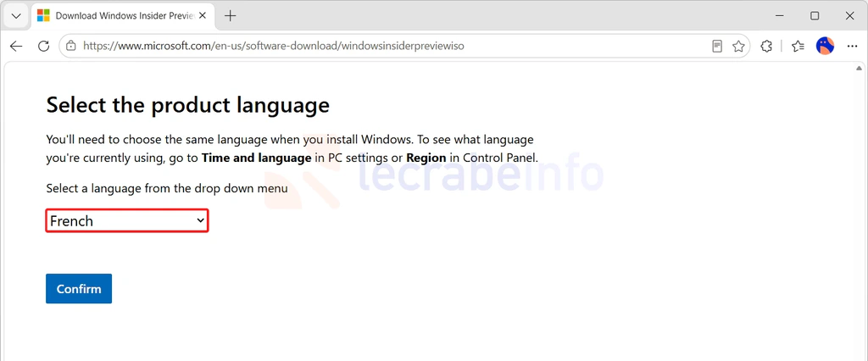
Task: Open the browser profile avatar
Action: point(825,46)
